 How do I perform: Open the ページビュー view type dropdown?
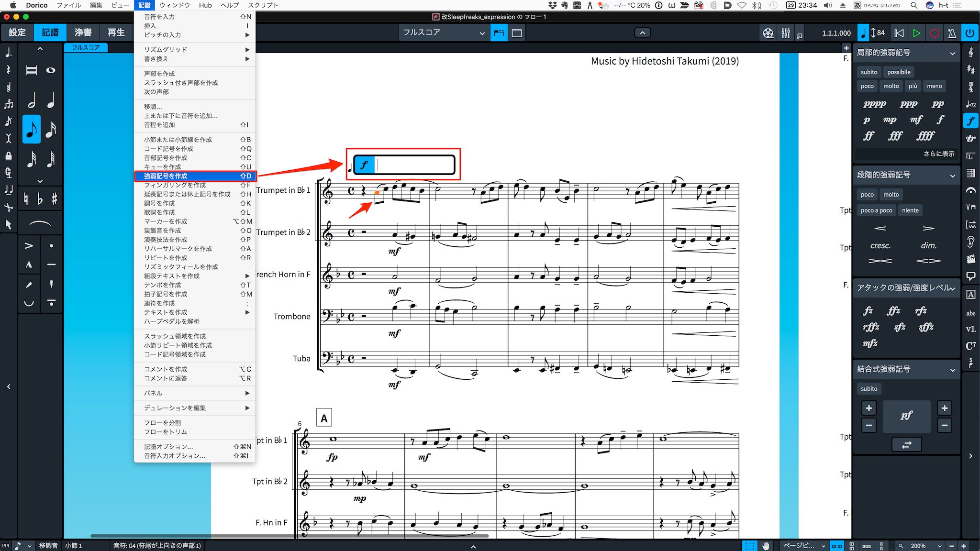(x=804, y=546)
